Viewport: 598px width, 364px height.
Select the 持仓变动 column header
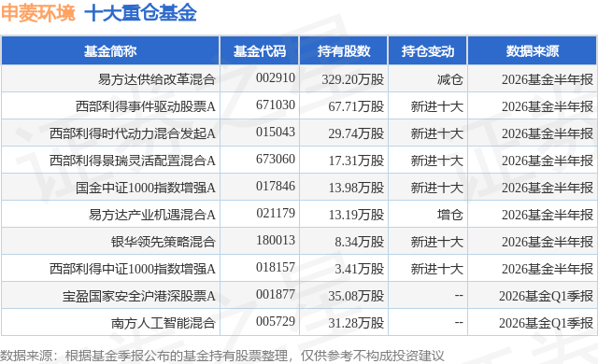pos(428,51)
